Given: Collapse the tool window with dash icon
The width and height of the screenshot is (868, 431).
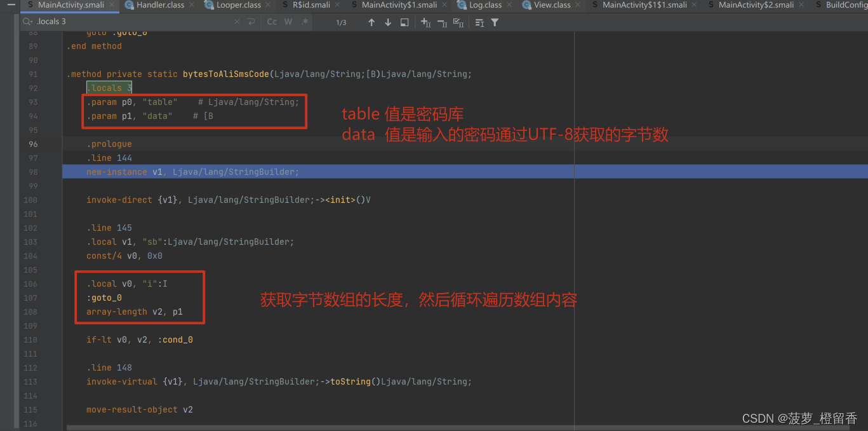Looking at the screenshot, I should coord(10,5).
